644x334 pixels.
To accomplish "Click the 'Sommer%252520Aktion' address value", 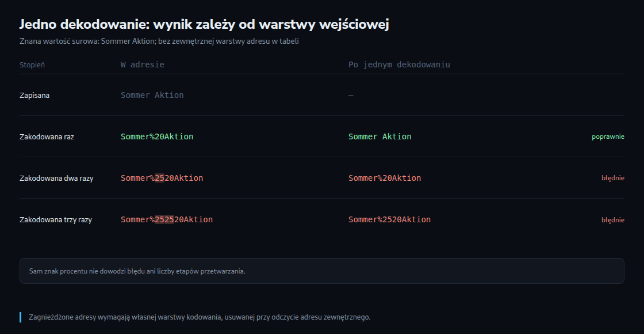I will coord(167,219).
